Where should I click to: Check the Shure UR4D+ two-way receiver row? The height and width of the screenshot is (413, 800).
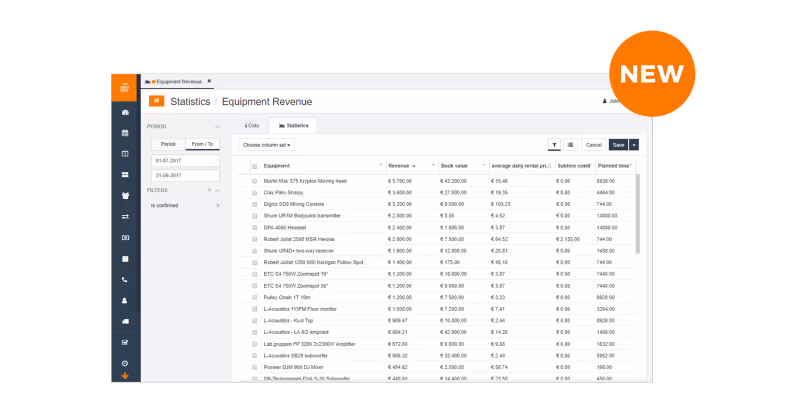point(255,251)
